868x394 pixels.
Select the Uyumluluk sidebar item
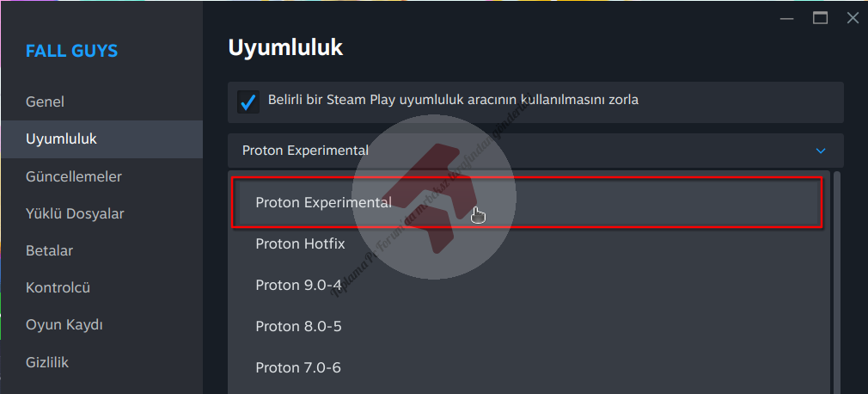(61, 139)
